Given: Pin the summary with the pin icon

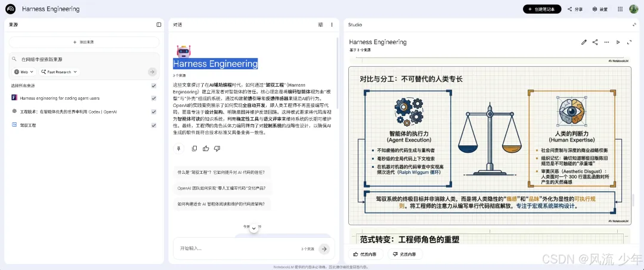Looking at the screenshot, I should click(x=179, y=149).
